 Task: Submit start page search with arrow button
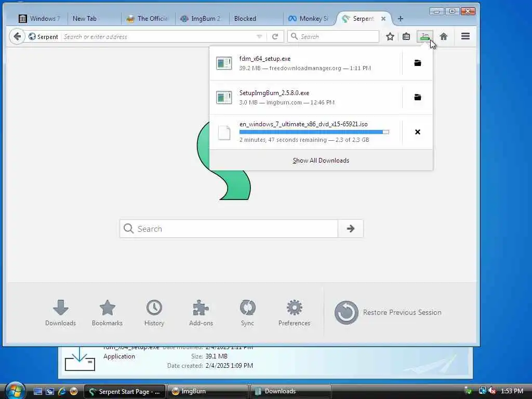[351, 229]
